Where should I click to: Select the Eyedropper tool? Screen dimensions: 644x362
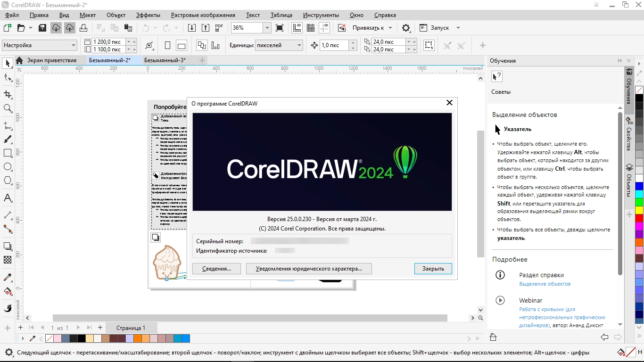8,277
